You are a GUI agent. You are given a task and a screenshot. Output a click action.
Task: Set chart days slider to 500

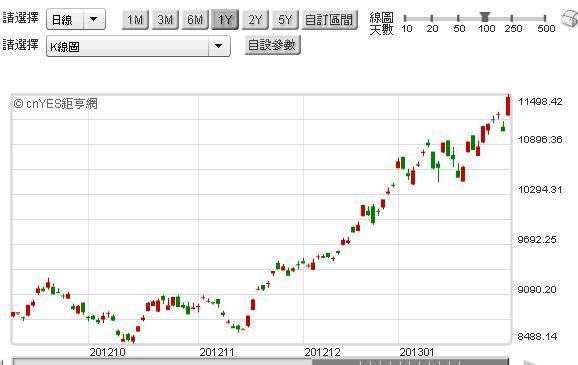pos(545,18)
